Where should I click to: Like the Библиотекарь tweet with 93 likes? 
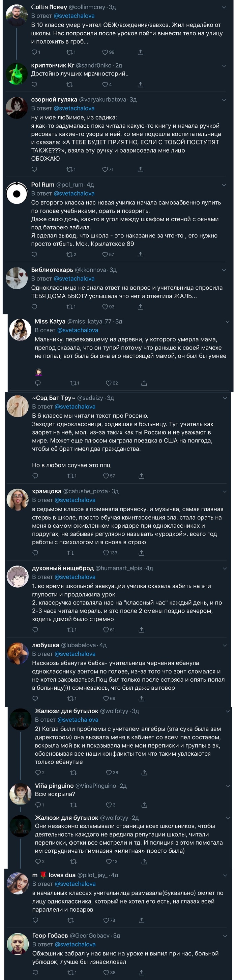[x=106, y=307]
